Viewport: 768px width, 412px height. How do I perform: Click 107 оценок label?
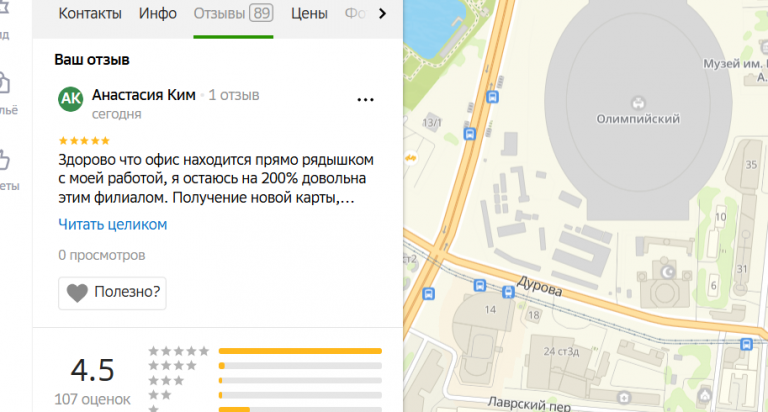[93, 399]
